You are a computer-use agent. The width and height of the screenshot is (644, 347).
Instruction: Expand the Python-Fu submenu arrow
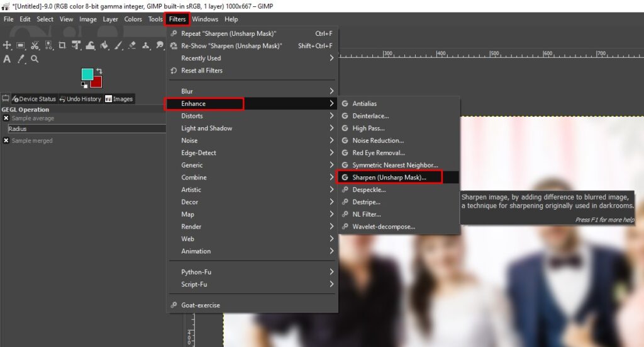click(331, 272)
